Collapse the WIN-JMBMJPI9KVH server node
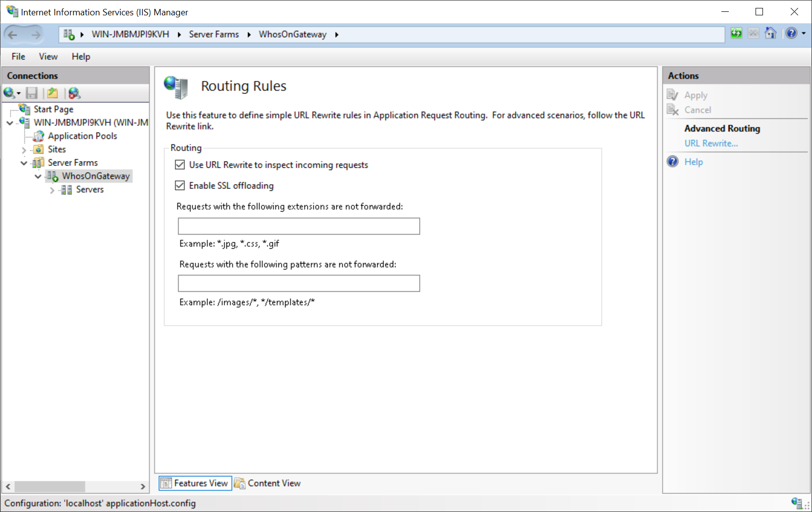812x512 pixels. (x=10, y=122)
